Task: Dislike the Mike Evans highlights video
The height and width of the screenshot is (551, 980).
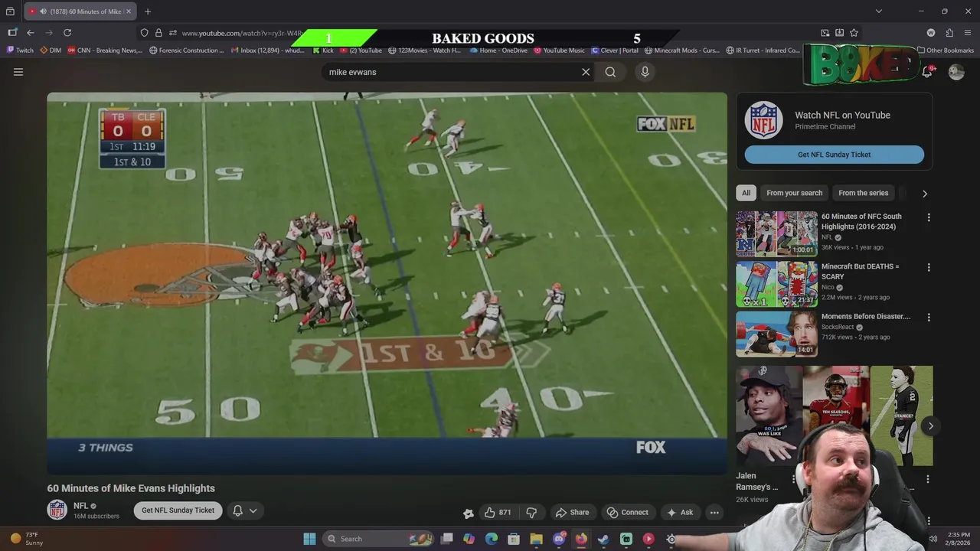Action: (x=531, y=513)
